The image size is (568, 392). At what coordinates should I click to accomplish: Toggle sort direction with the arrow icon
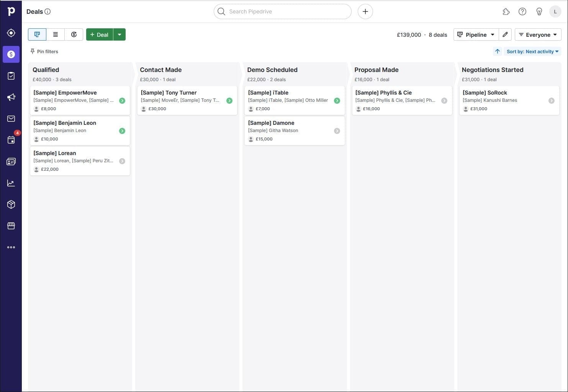497,51
